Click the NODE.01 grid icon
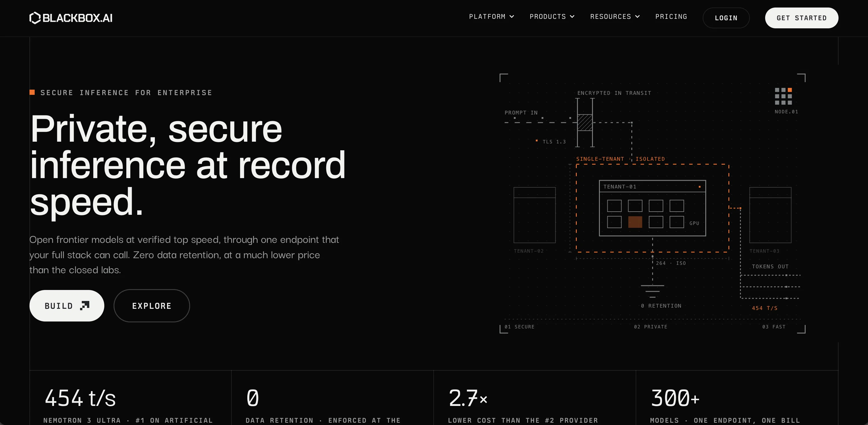Viewport: 868px width, 425px height. tap(783, 96)
